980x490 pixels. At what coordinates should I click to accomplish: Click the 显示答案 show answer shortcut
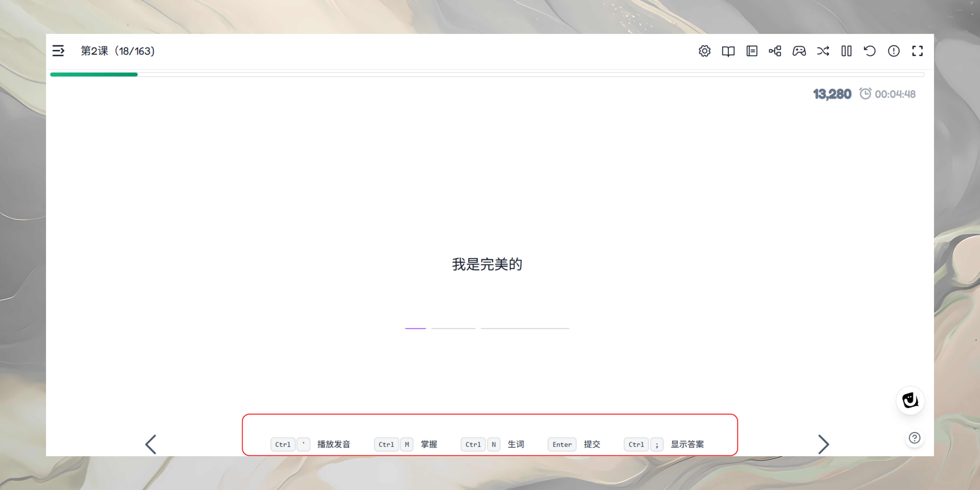click(x=687, y=444)
